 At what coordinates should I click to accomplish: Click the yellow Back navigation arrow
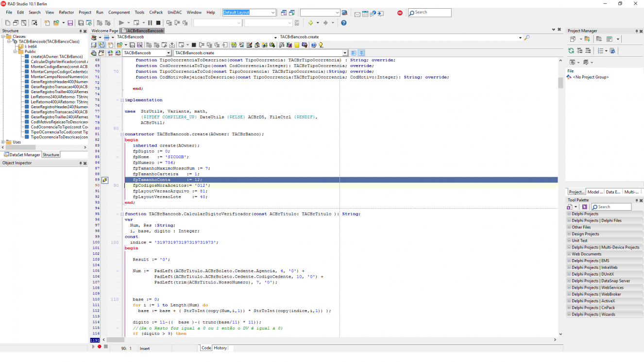310,23
